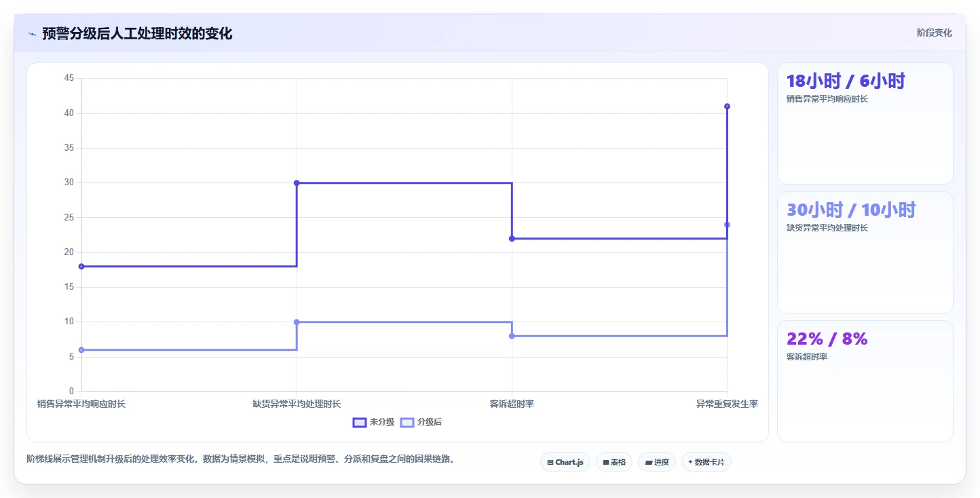Click the y-axis tick label 45
This screenshot has height=498, width=980.
(69, 78)
